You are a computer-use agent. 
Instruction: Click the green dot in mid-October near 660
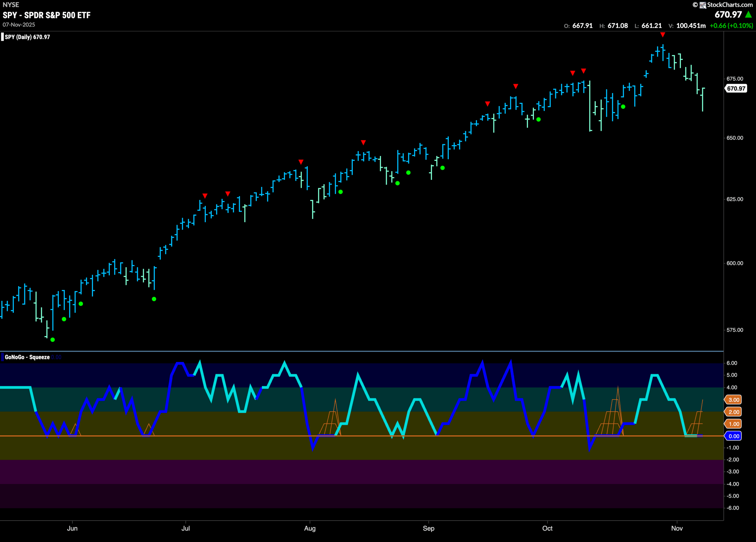point(623,107)
